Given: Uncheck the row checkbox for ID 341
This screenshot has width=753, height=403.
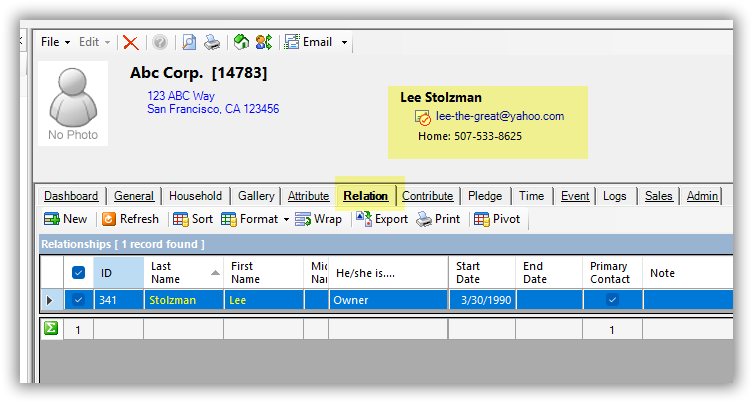Looking at the screenshot, I should [x=79, y=300].
